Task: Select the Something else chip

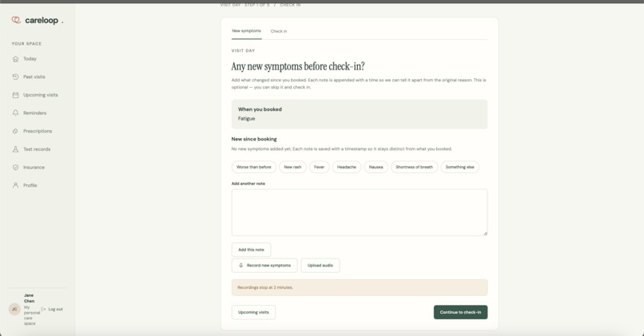Action: pos(459,167)
